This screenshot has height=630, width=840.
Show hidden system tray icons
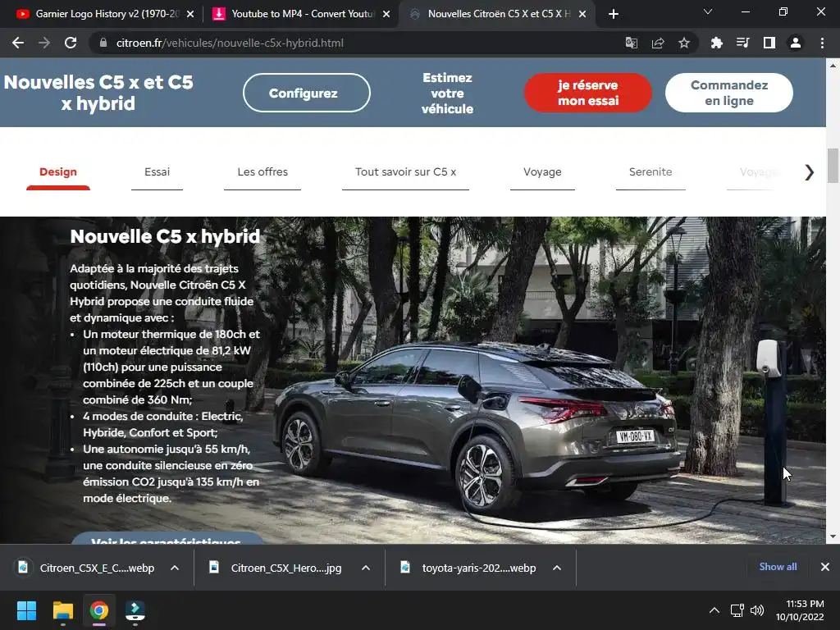(x=714, y=610)
